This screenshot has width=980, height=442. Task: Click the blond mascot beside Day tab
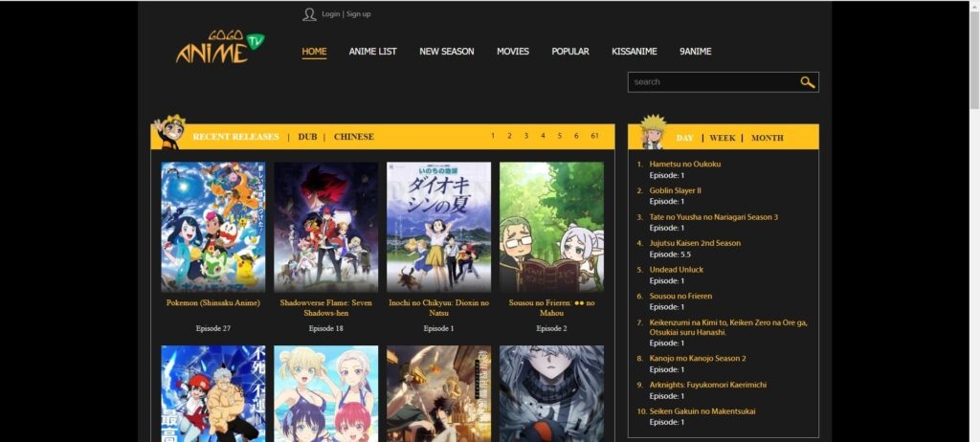[653, 132]
